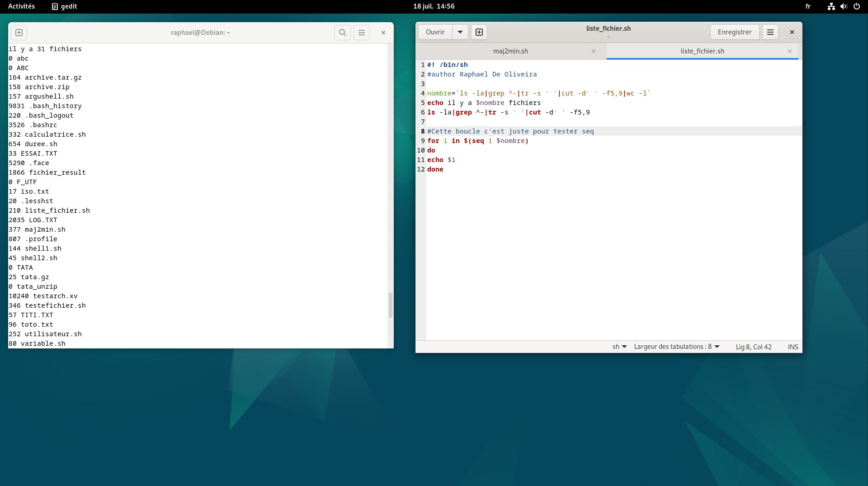Screen dimensions: 868x486
Task: Open the terminal hamburger menu
Action: point(362,33)
